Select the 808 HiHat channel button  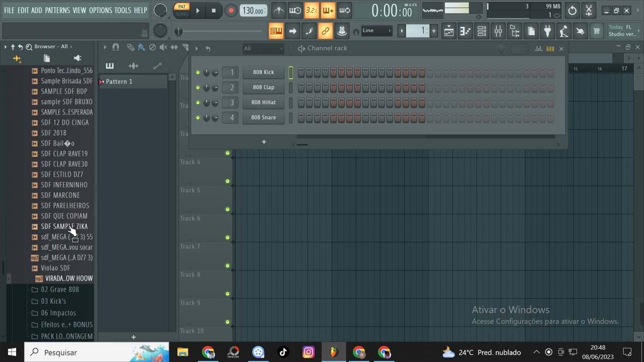263,103
